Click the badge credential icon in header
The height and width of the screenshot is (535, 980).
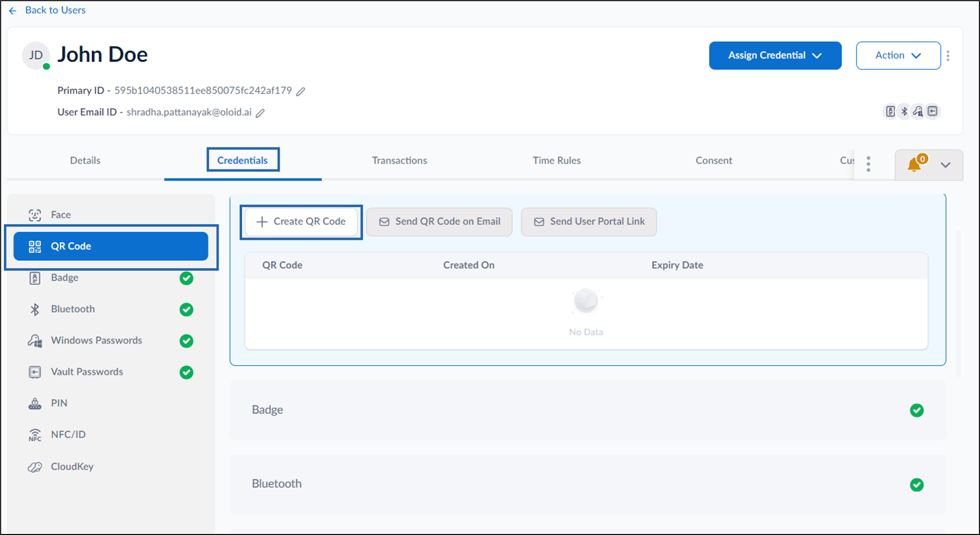tap(890, 112)
